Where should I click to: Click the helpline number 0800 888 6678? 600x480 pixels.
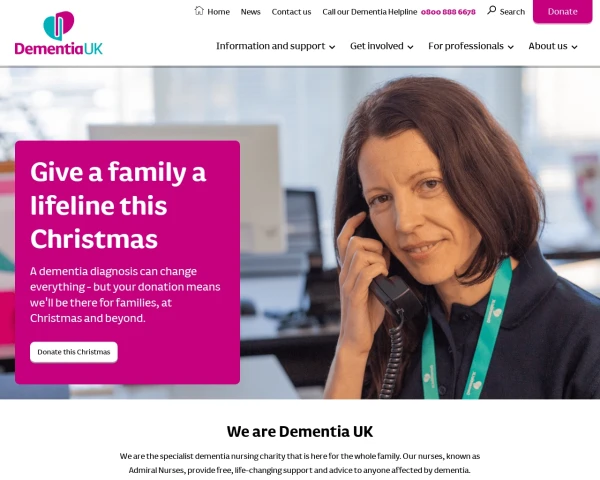pyautogui.click(x=448, y=12)
